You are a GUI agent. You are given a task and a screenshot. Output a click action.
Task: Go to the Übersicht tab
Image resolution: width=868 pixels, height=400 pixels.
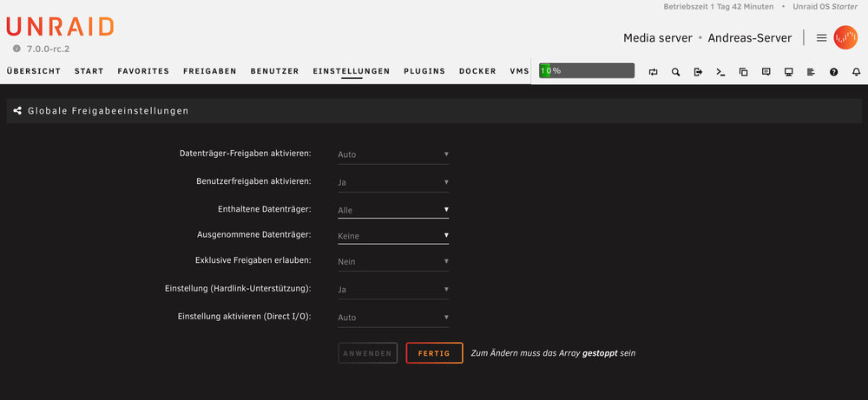click(x=33, y=71)
